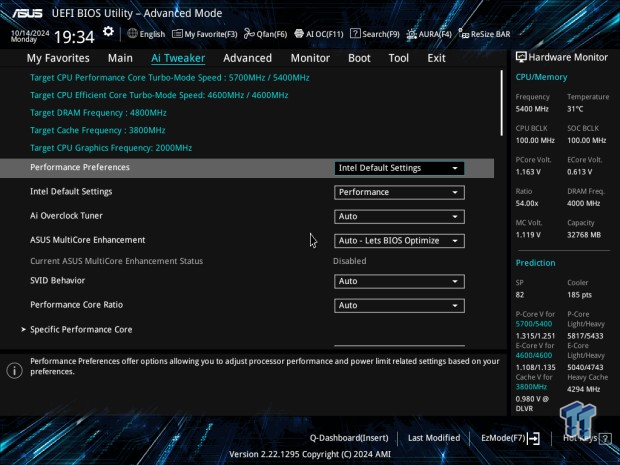Click the settings gear icon beside clock
The height and width of the screenshot is (465, 620).
105,34
